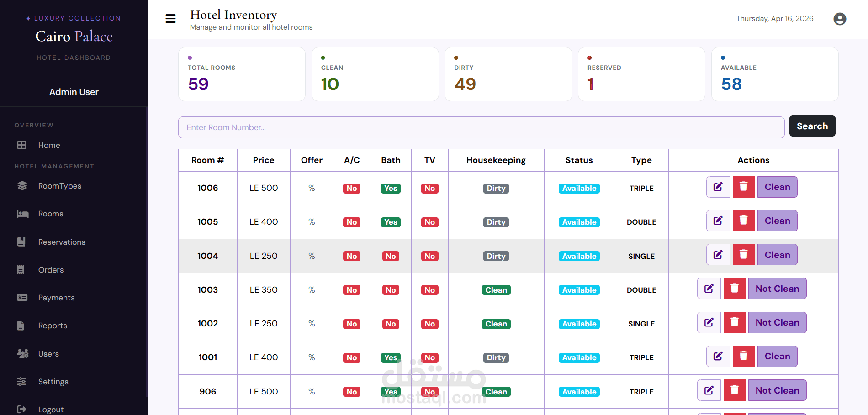868x415 pixels.
Task: Click the Orders receipt icon
Action: [x=21, y=270]
